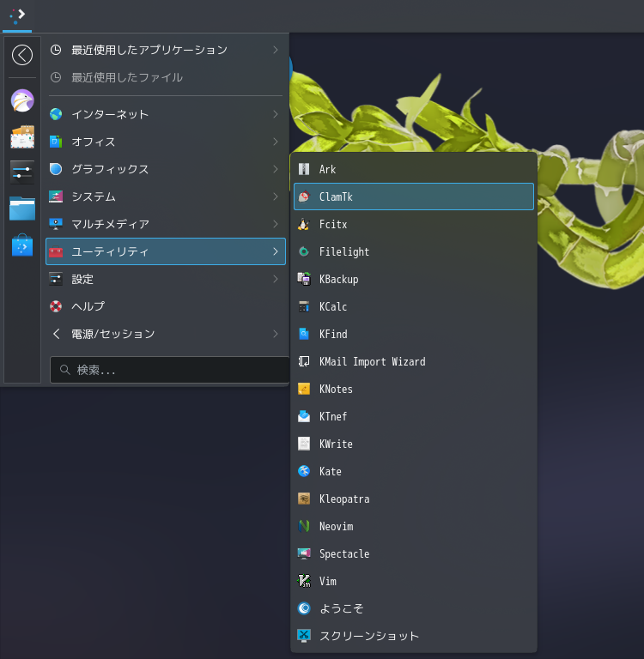Click the KNotes yellow note icon
Screen dimensions: 644x659
[304, 390]
